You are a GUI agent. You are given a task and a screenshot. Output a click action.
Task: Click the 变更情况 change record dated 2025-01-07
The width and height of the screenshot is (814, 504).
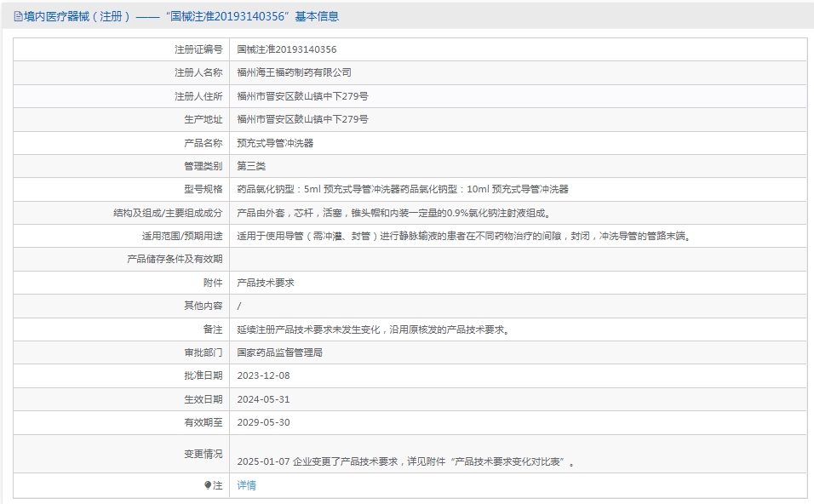click(x=406, y=461)
